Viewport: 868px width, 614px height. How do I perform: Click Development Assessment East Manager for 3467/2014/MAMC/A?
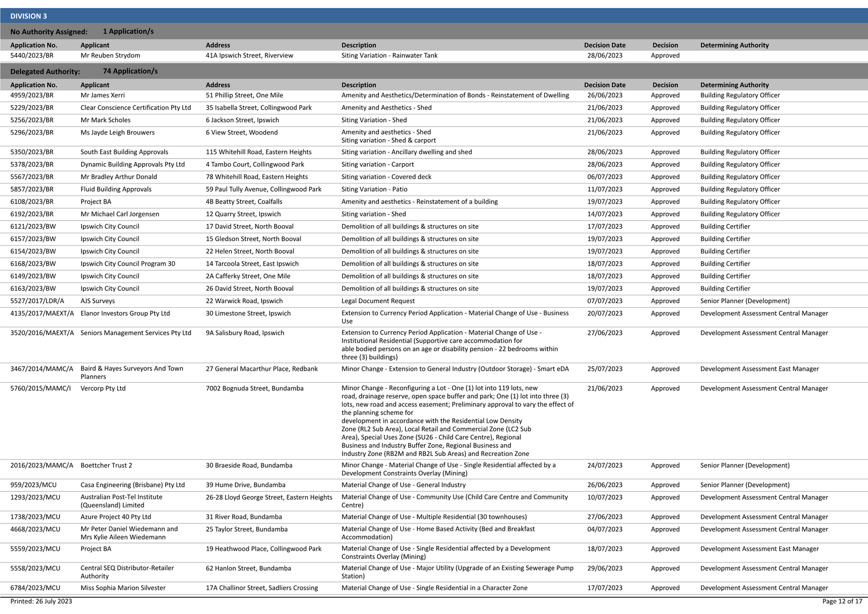coord(759,369)
